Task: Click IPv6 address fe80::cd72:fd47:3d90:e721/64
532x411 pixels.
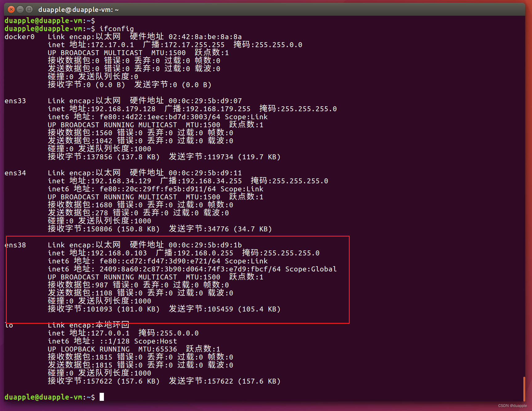Action: pos(160,261)
